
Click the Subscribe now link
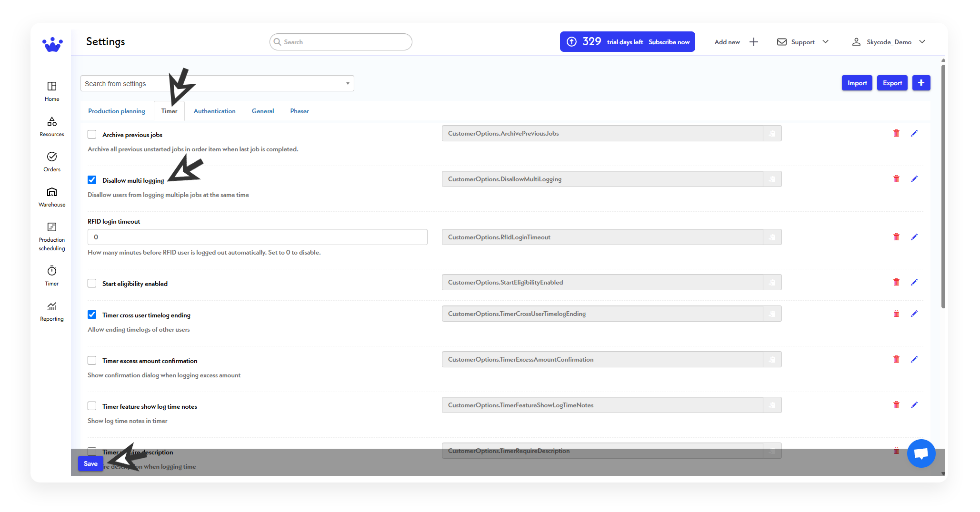tap(669, 42)
